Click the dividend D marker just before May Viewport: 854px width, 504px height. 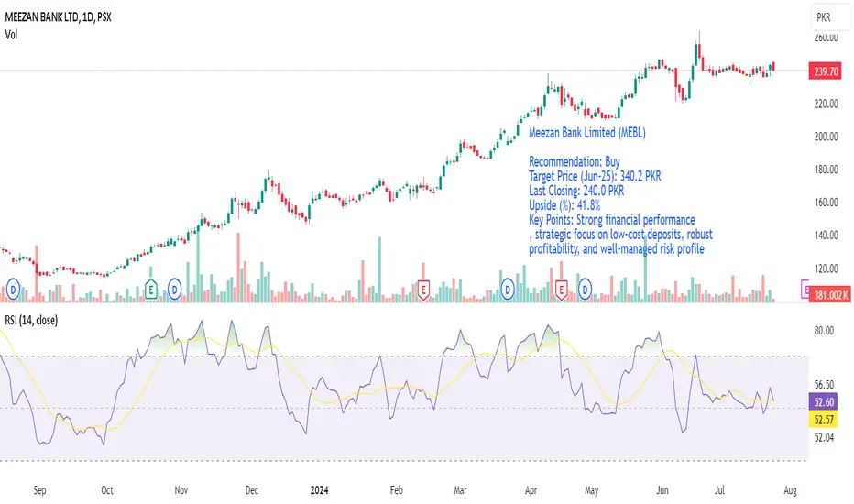[585, 290]
